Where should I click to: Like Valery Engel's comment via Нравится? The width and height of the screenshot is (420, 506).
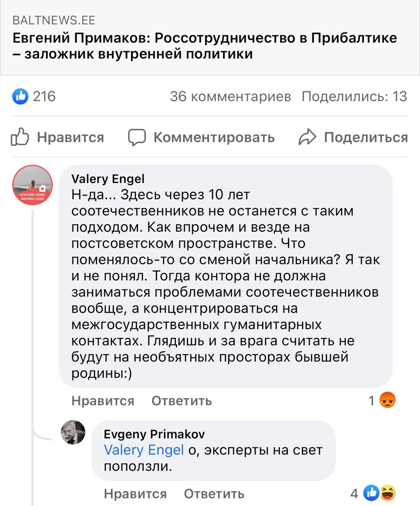tap(103, 401)
